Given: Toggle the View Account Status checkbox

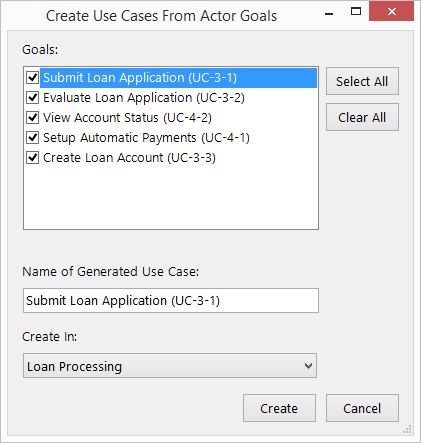Looking at the screenshot, I should tap(32, 118).
